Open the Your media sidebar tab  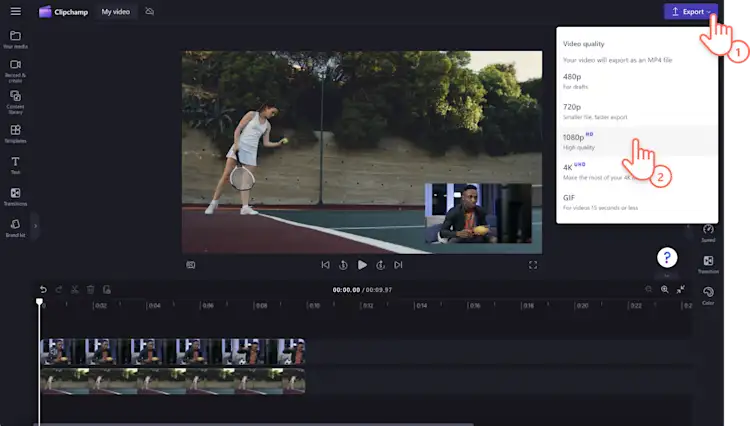pyautogui.click(x=15, y=40)
